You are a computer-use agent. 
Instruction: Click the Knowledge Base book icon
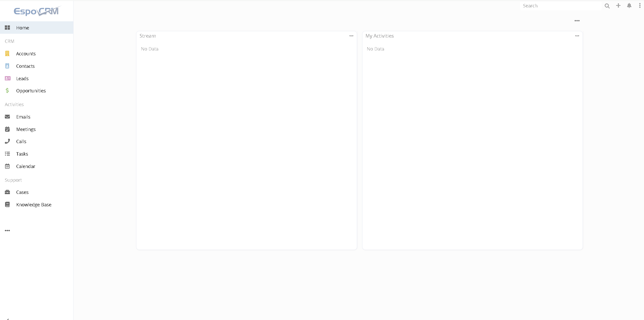coord(7,205)
